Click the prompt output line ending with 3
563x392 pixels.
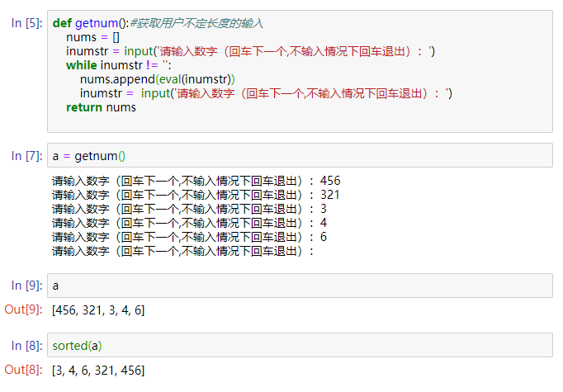[189, 209]
